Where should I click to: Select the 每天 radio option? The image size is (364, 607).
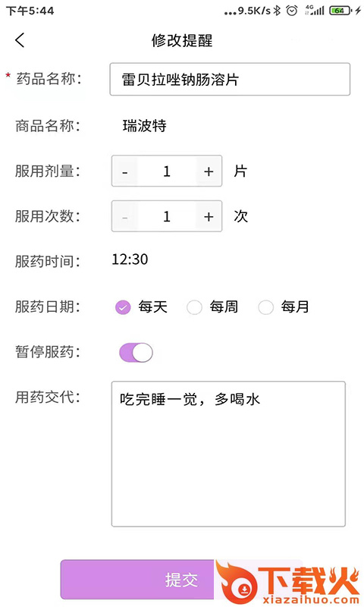[123, 307]
